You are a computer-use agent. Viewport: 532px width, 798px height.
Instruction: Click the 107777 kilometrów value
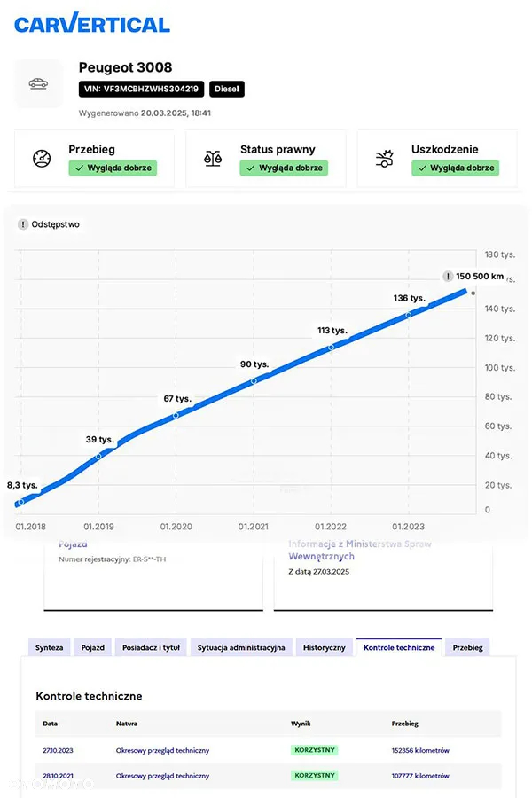click(x=420, y=776)
